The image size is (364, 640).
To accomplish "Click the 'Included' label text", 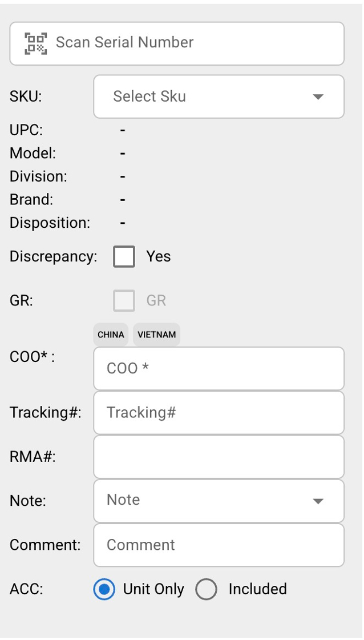I will tap(257, 589).
